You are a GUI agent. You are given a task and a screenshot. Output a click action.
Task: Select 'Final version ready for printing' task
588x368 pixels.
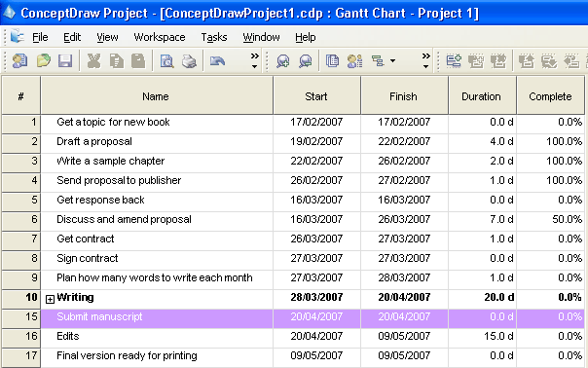127,356
